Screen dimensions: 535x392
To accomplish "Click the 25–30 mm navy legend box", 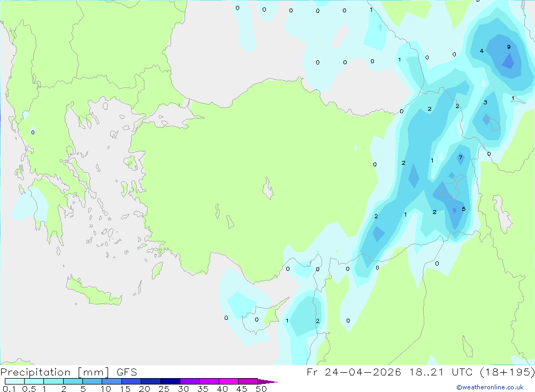I will [x=170, y=381].
